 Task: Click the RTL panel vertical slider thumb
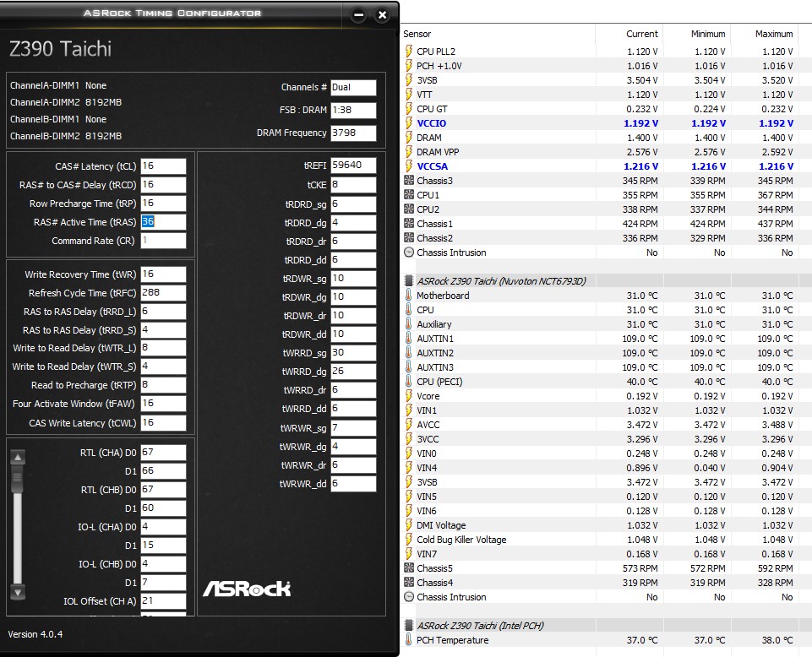coord(18,480)
